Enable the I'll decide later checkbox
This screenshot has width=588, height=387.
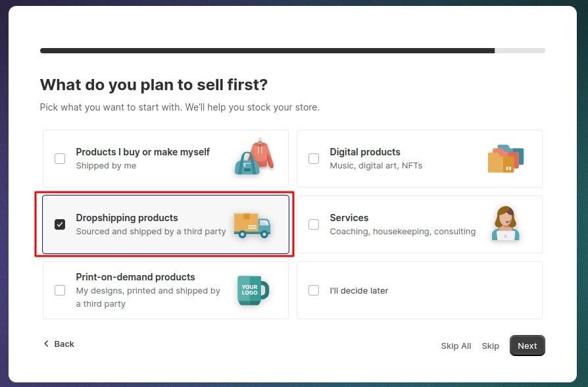(x=314, y=290)
